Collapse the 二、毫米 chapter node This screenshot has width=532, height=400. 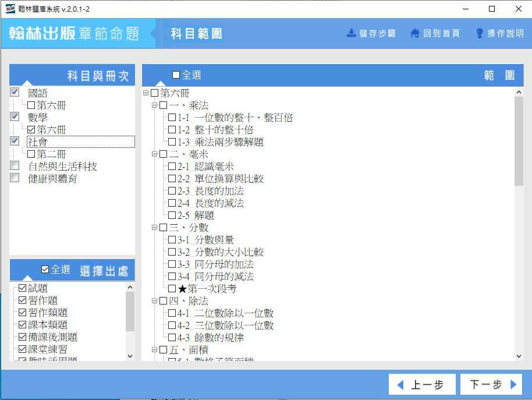pyautogui.click(x=154, y=154)
